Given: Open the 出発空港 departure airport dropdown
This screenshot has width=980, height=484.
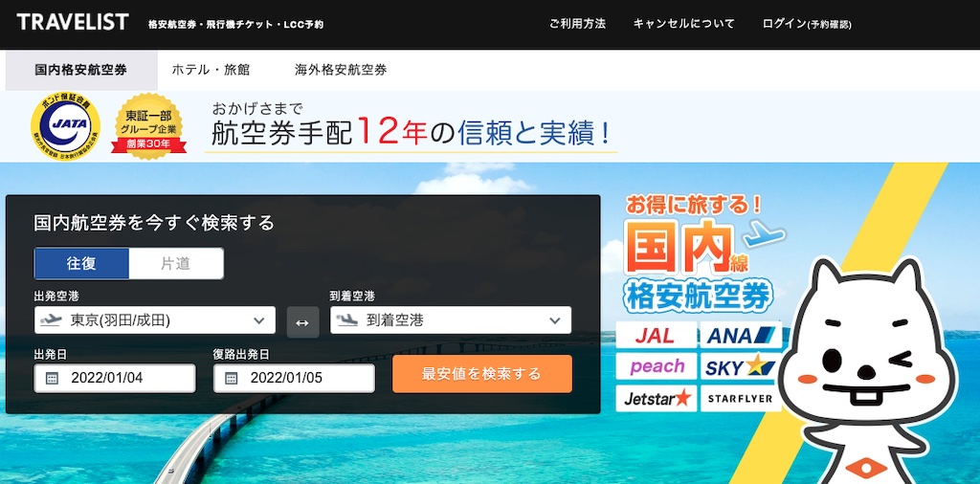Looking at the screenshot, I should [154, 320].
